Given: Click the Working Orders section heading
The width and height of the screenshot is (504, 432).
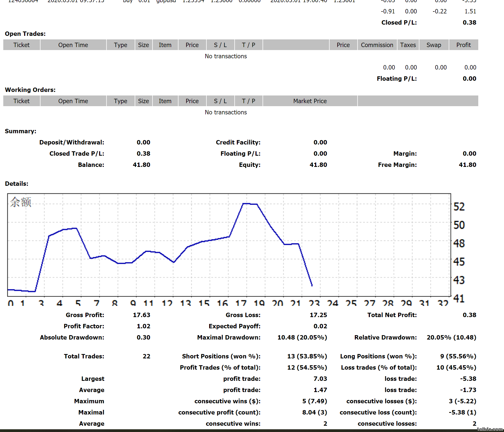Looking at the screenshot, I should (30, 90).
